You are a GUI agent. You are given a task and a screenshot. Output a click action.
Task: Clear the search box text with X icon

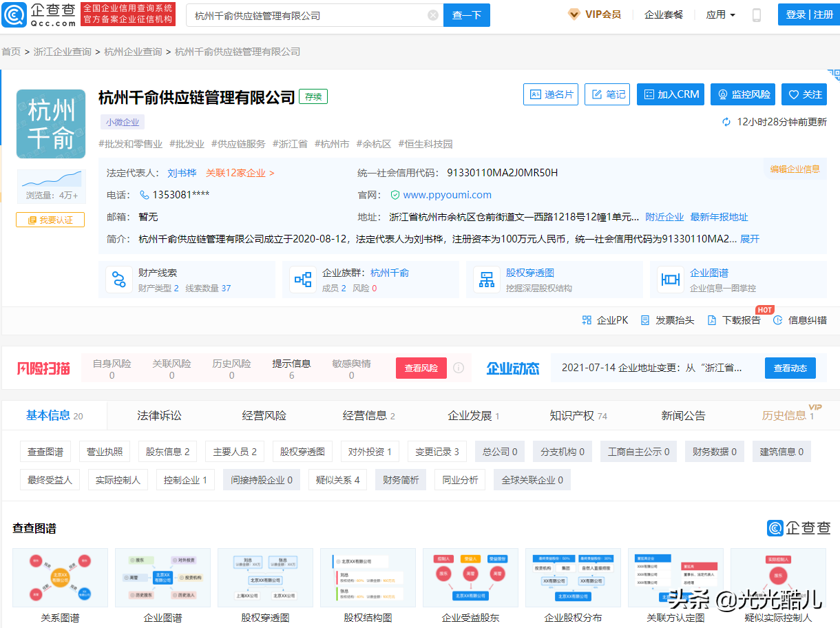433,15
